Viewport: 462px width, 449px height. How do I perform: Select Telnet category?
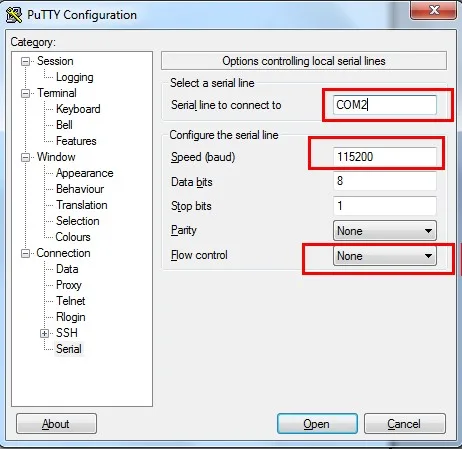pyautogui.click(x=70, y=301)
